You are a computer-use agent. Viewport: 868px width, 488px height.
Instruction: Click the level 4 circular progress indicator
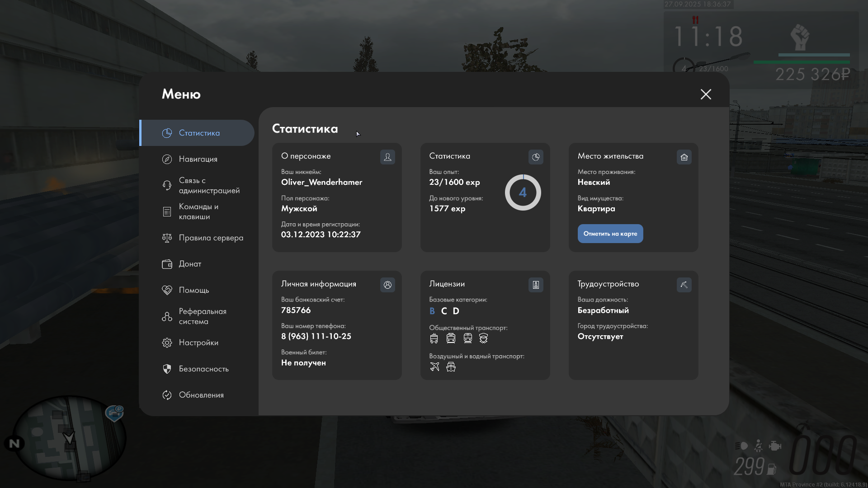pyautogui.click(x=523, y=192)
